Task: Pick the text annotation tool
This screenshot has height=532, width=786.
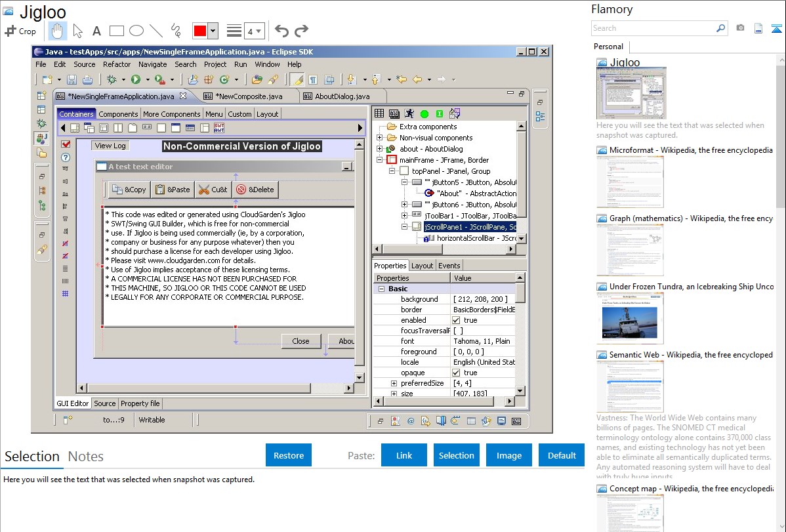Action: [96, 31]
